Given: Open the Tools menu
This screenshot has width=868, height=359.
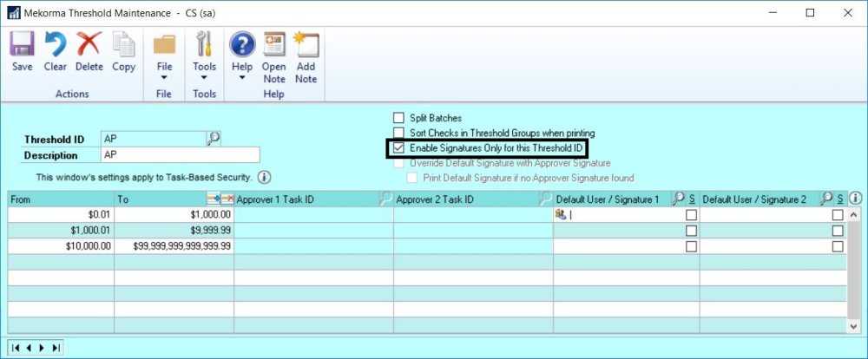Looking at the screenshot, I should (x=204, y=55).
